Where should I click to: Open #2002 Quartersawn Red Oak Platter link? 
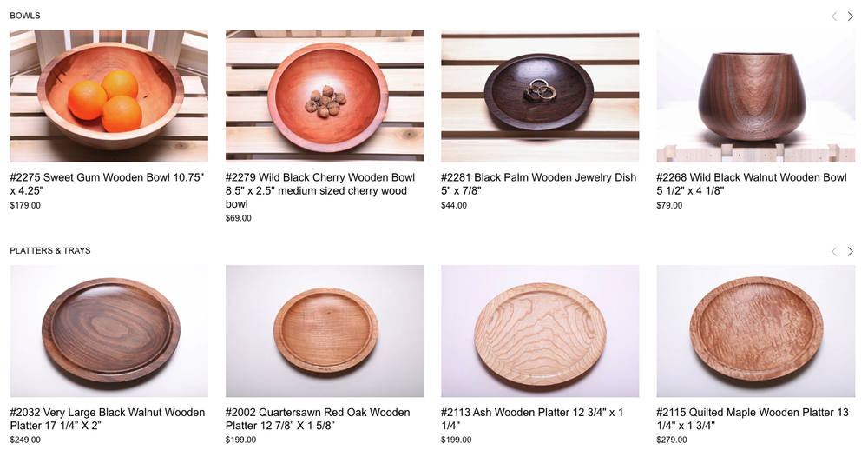[318, 419]
